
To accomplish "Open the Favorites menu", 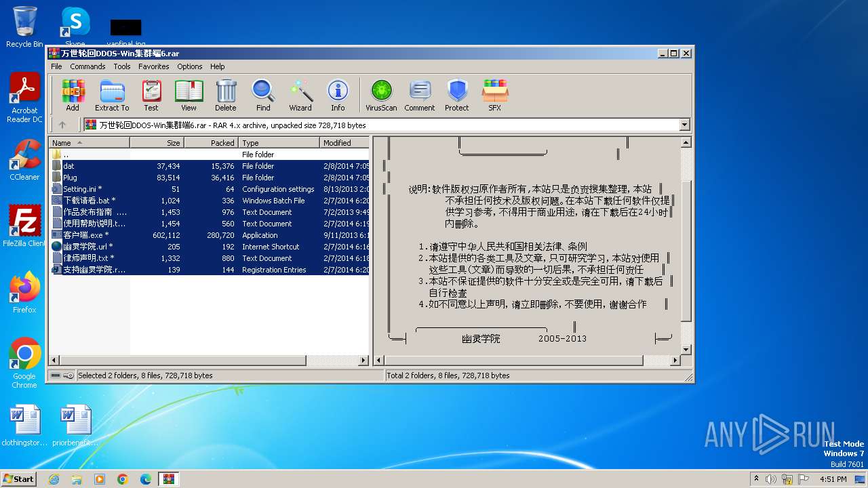I will (154, 66).
